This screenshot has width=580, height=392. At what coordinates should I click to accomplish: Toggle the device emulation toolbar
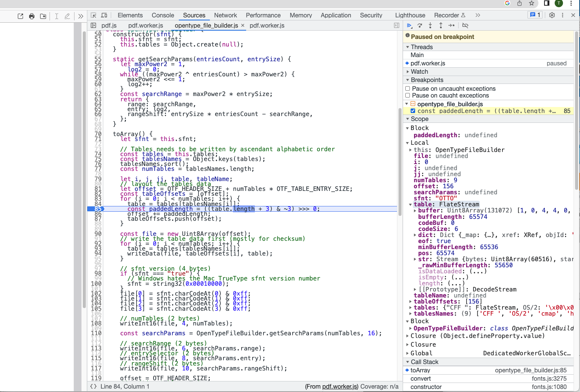click(x=104, y=15)
